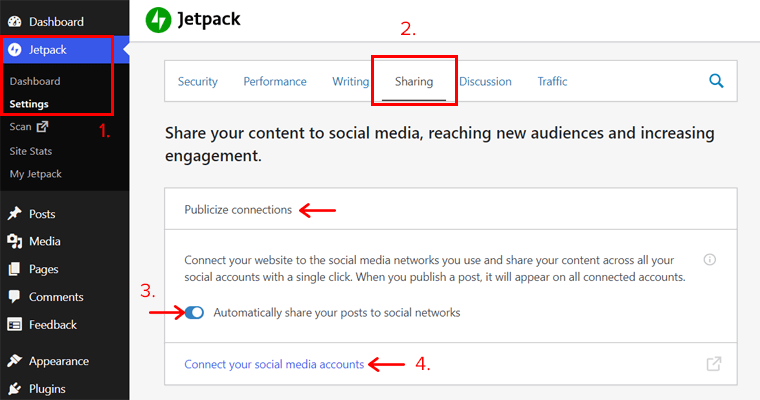Click the Appearance paintbrush icon
Screen dimensions: 760x400
(15, 361)
